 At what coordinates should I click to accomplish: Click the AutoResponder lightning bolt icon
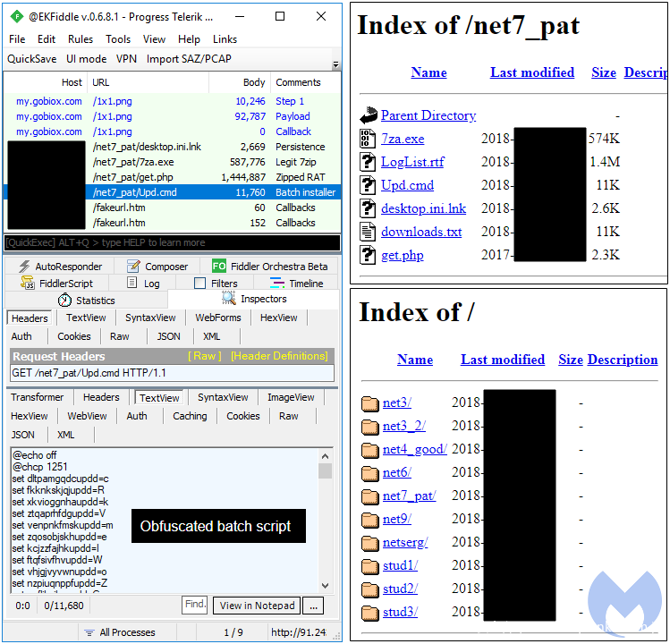point(24,267)
